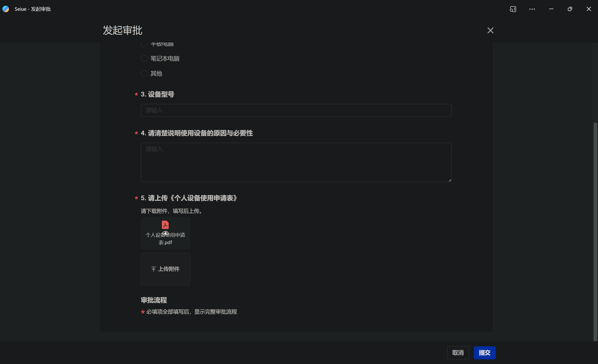The height and width of the screenshot is (364, 598).
Task: Focus the 设备型号 input field
Action: (x=296, y=111)
